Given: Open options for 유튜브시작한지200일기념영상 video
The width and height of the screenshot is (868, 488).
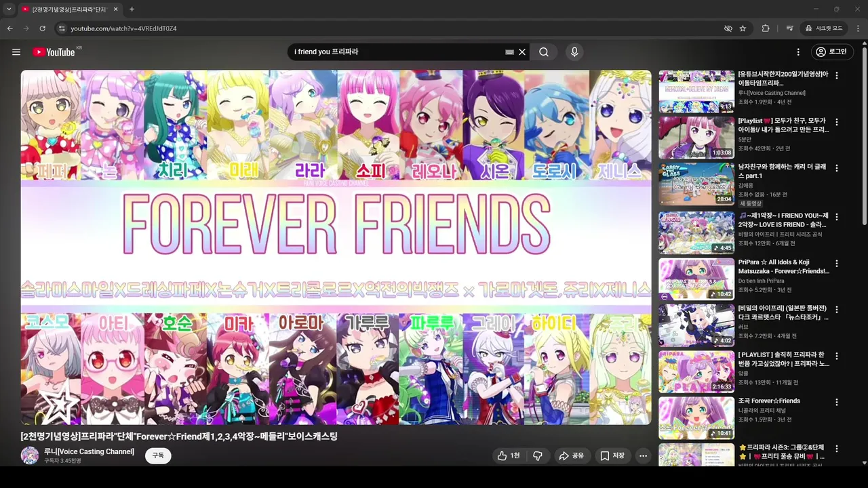Looking at the screenshot, I should point(837,76).
